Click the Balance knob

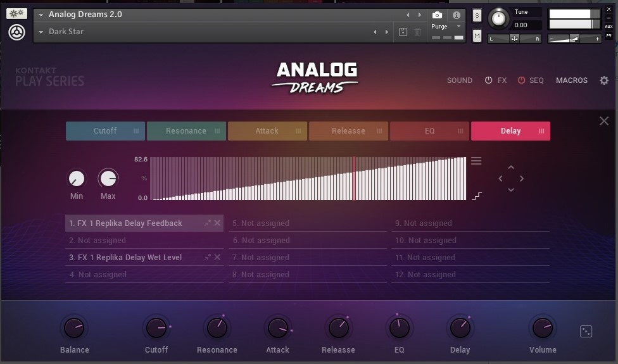tap(74, 328)
